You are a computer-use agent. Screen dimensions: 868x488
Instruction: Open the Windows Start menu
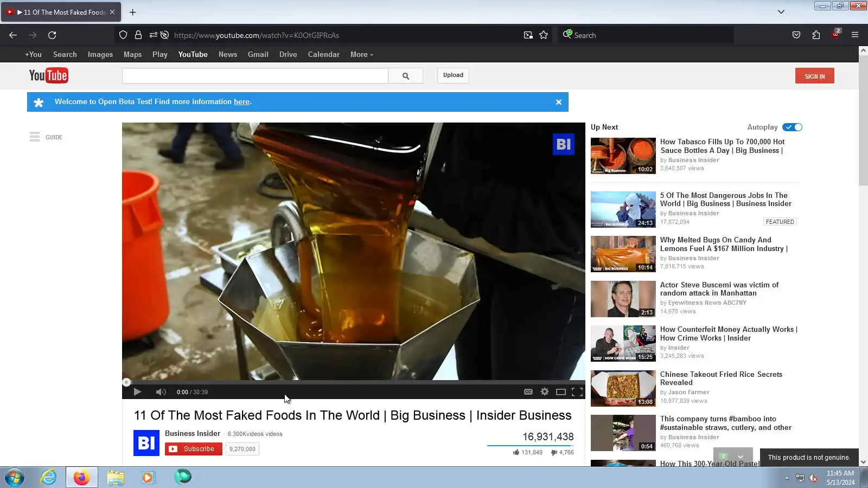click(x=15, y=478)
